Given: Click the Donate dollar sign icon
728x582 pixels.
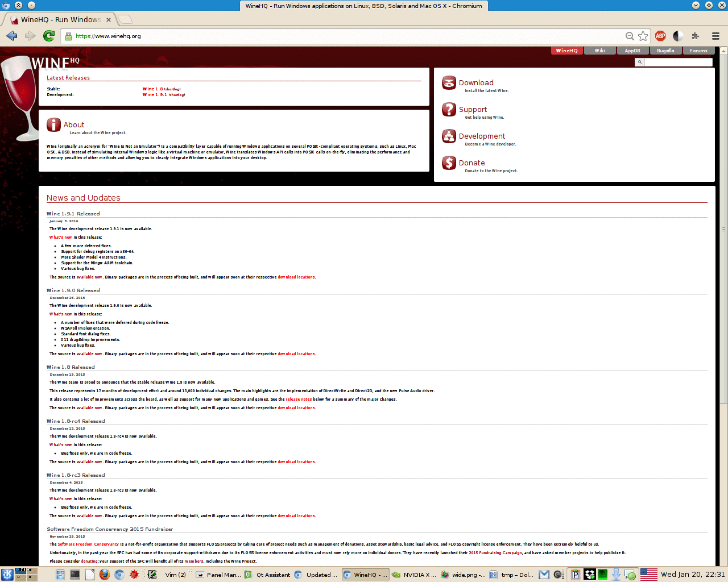Looking at the screenshot, I should point(449,163).
